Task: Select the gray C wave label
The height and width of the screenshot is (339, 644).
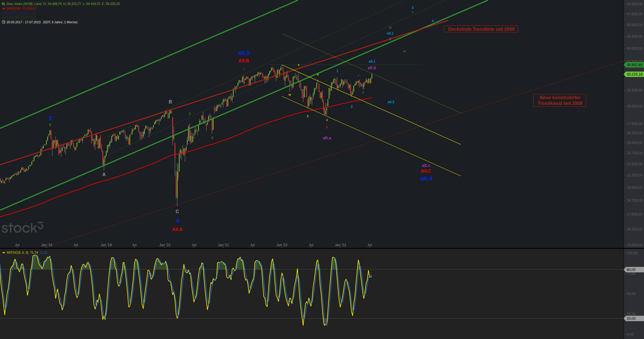Action: pyautogui.click(x=177, y=212)
